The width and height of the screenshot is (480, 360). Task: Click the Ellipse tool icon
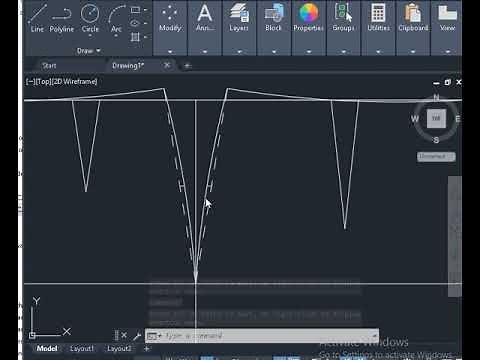(135, 23)
